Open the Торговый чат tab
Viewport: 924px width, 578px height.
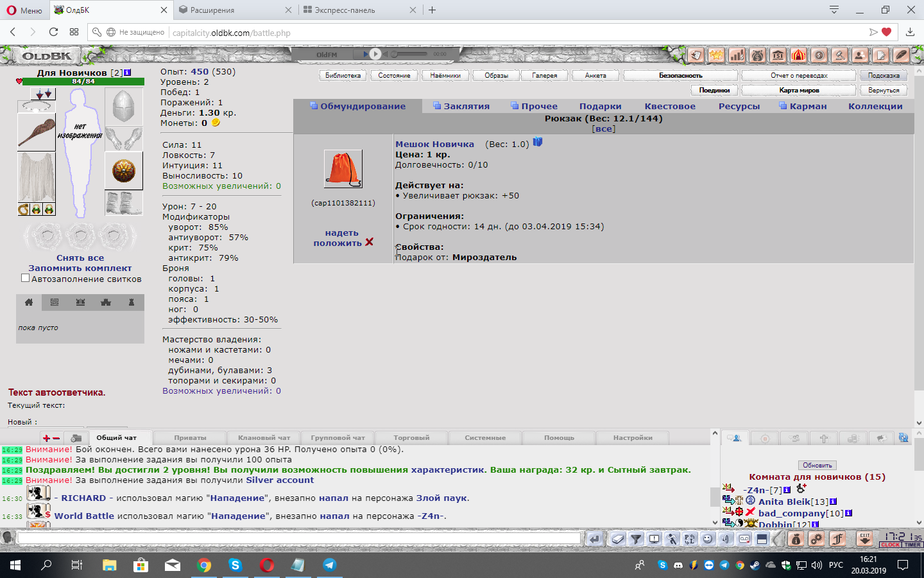[x=411, y=437]
